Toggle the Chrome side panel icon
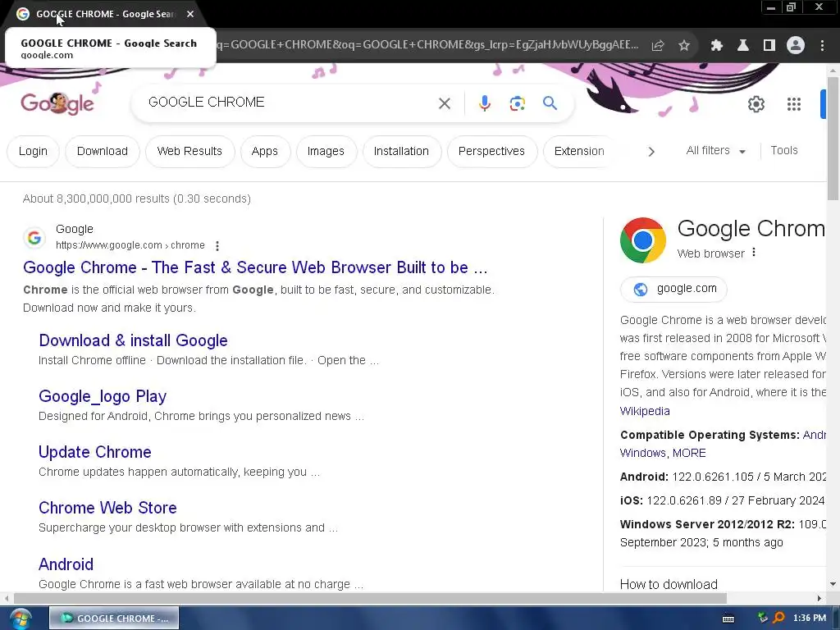This screenshot has height=630, width=840. (x=769, y=46)
